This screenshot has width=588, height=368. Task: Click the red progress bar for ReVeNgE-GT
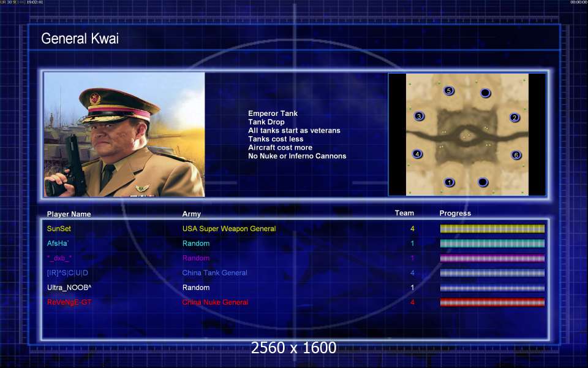[x=492, y=302]
